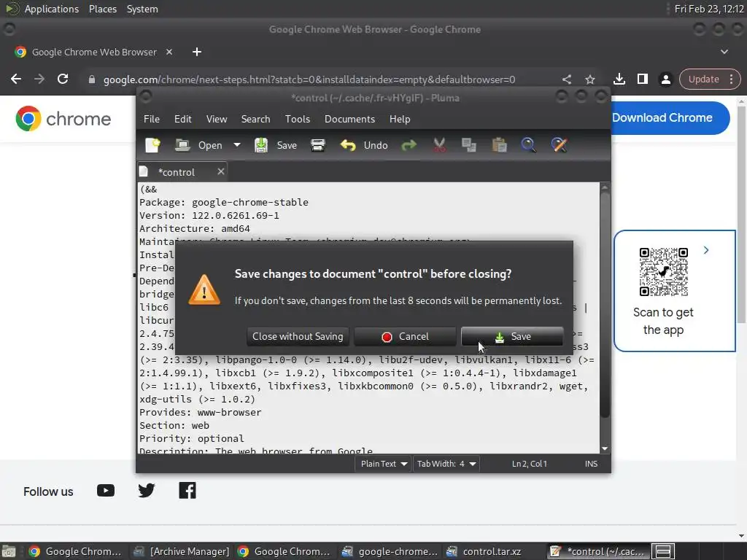
Task: Open the Edit menu in Pluma
Action: (x=183, y=119)
